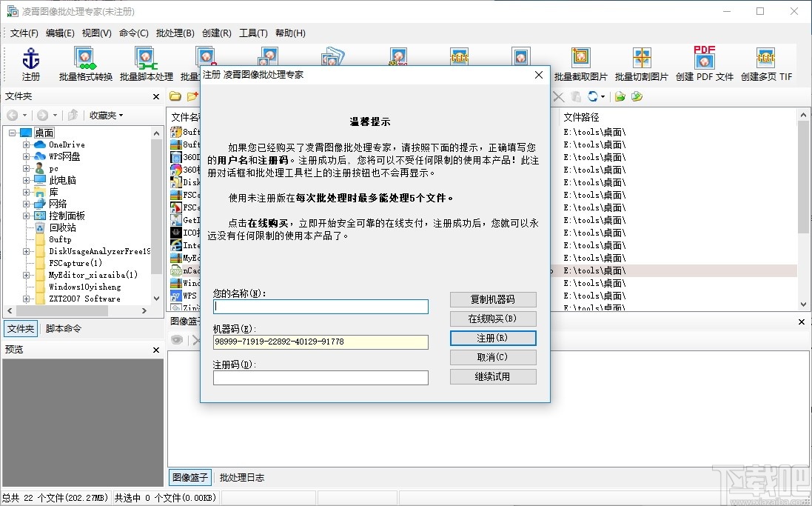The width and height of the screenshot is (812, 506).
Task: Switch to the 批处理日志 tab
Action: (242, 478)
